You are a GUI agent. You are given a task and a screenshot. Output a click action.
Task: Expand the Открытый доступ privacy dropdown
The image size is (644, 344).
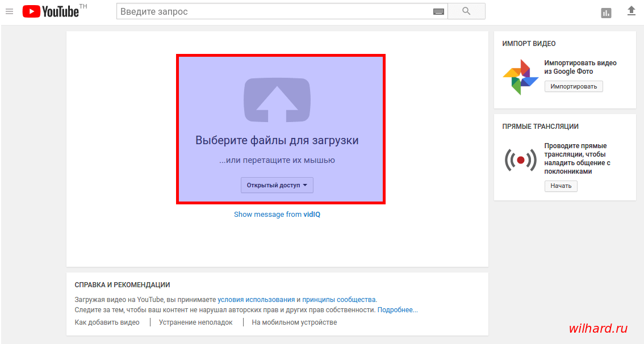pyautogui.click(x=277, y=186)
